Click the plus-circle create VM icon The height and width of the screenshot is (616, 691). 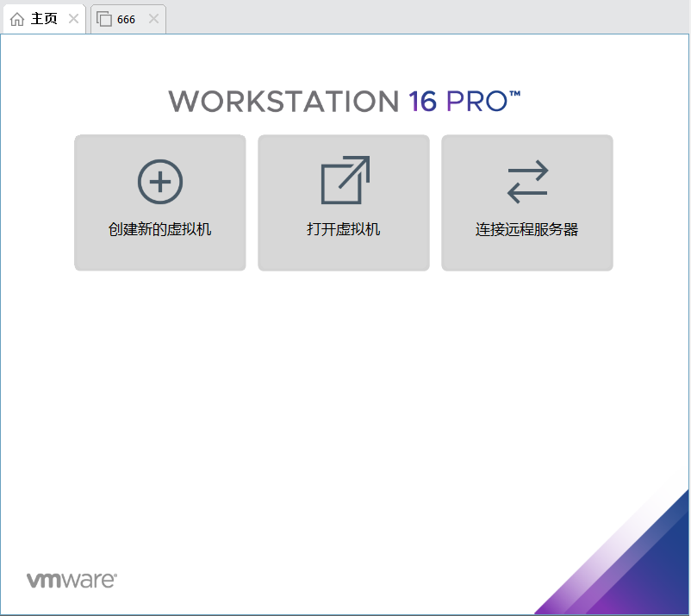[160, 182]
